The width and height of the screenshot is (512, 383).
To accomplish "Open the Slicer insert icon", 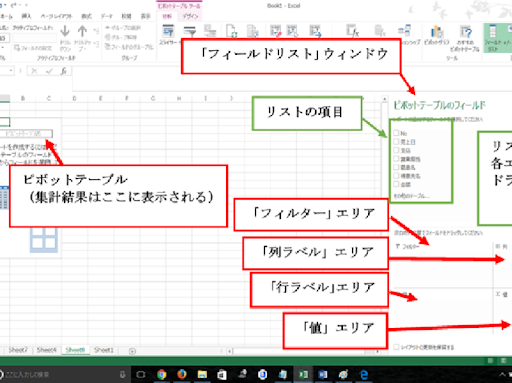I will click(x=168, y=31).
